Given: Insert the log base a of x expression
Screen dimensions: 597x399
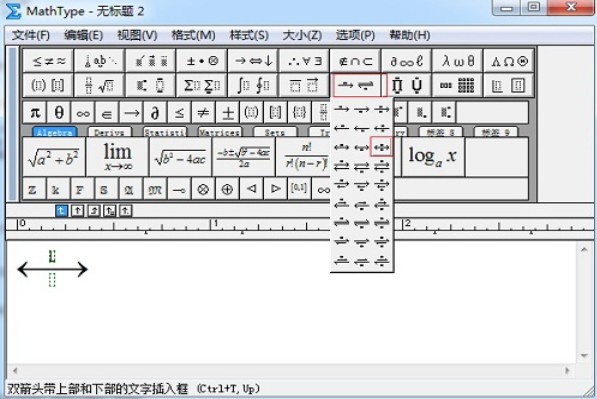Looking at the screenshot, I should (433, 157).
